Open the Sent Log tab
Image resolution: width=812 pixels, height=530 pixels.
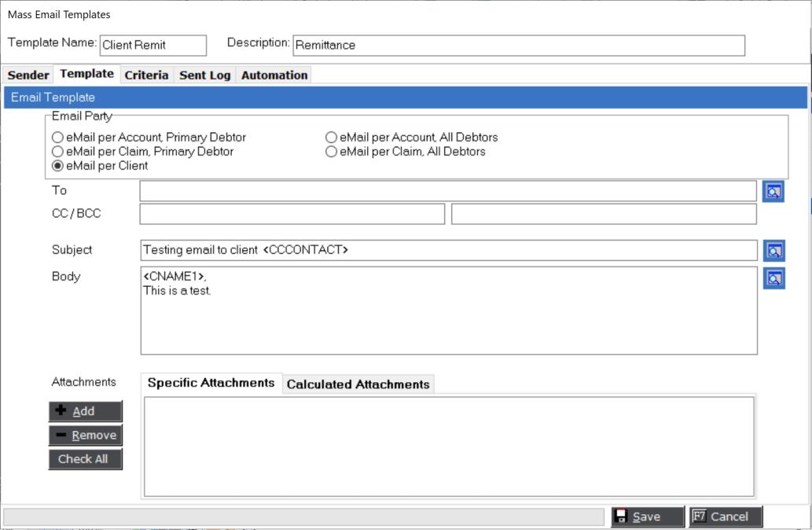204,75
